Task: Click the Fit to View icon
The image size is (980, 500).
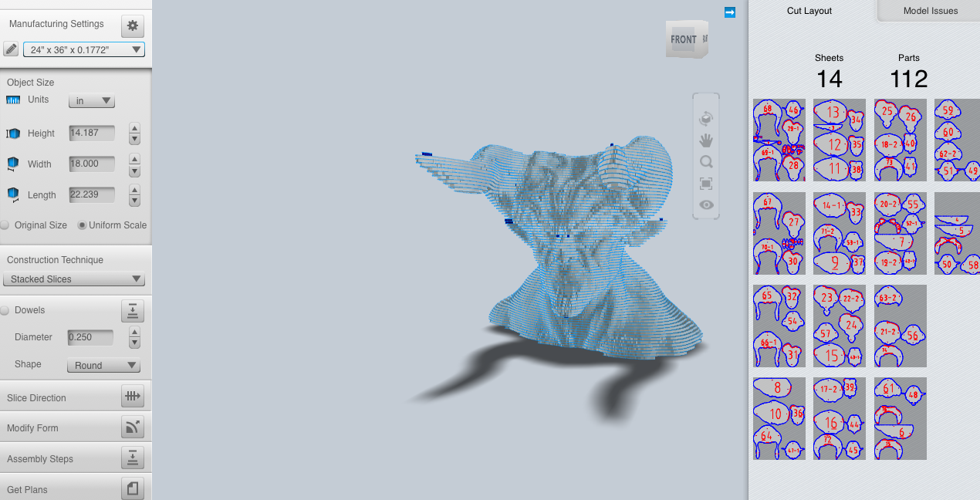Action: (705, 183)
